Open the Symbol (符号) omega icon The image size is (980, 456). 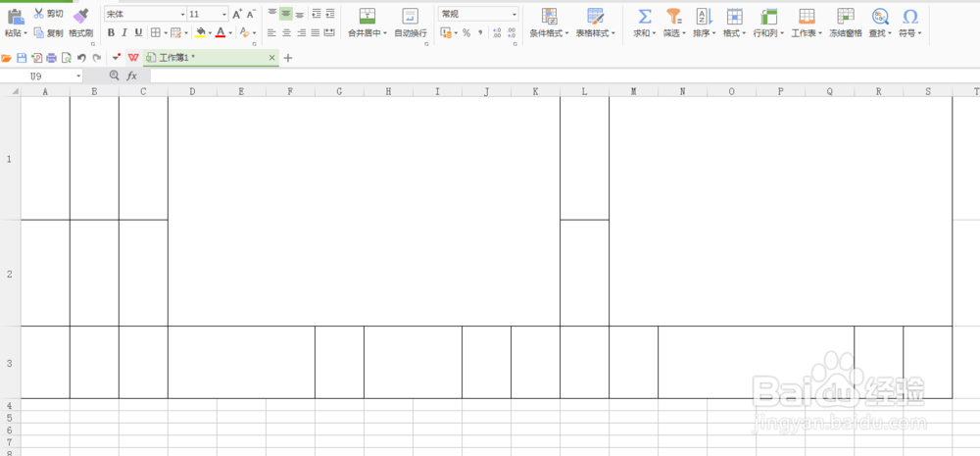910,17
